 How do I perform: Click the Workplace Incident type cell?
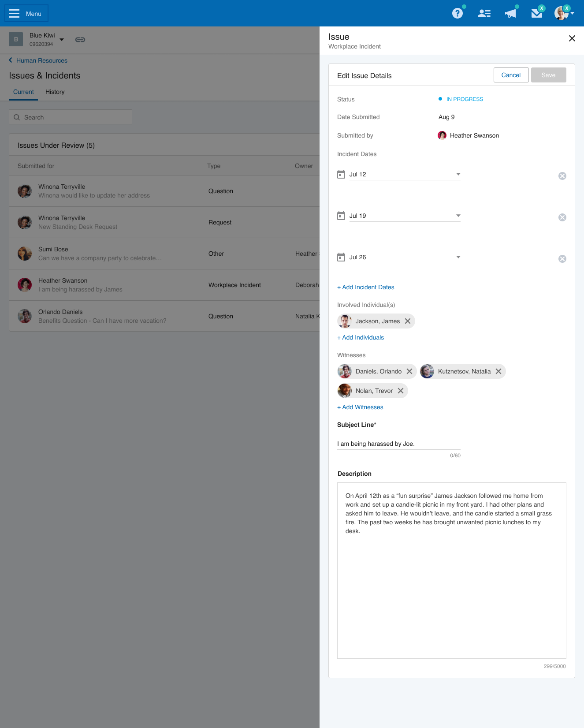[234, 285]
